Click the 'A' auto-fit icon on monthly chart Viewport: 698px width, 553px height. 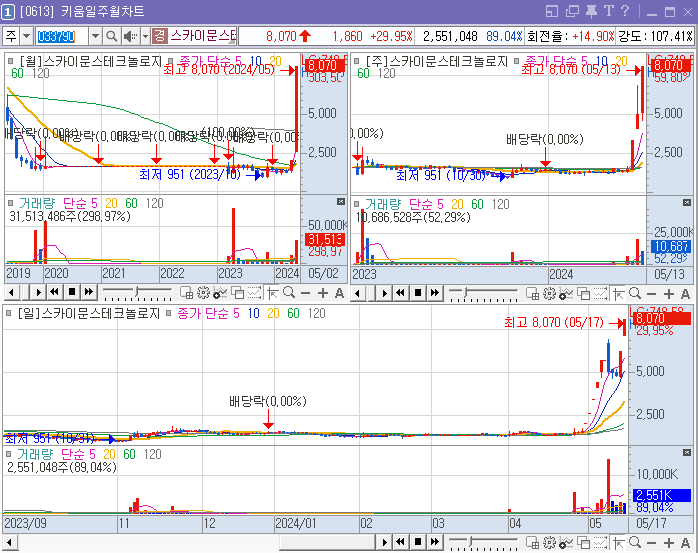339,293
